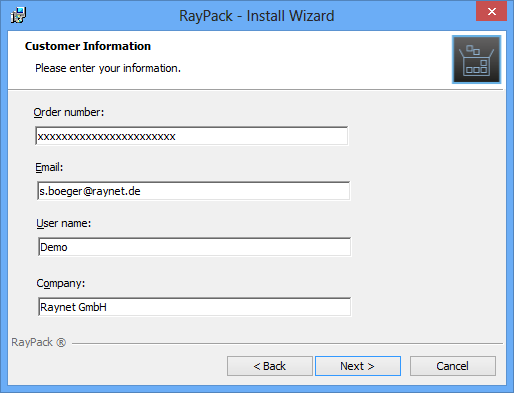Click the "User name:" label

(64, 223)
